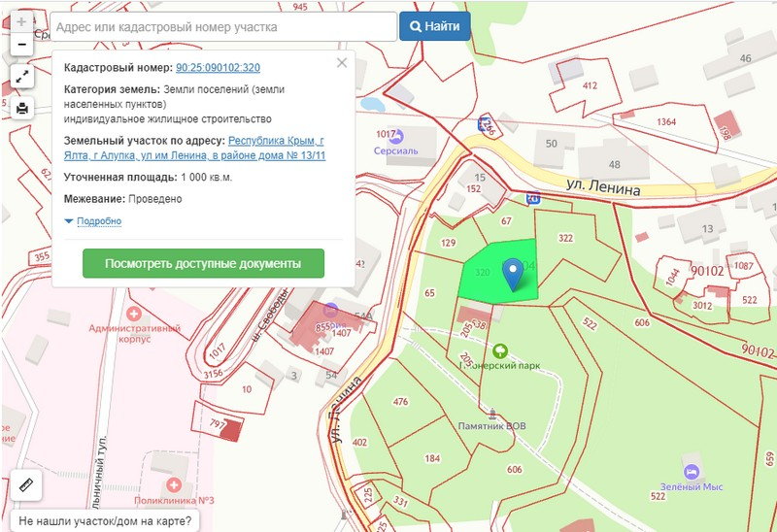Select parcel 355 on the map
The image size is (777, 532).
[x=42, y=256]
